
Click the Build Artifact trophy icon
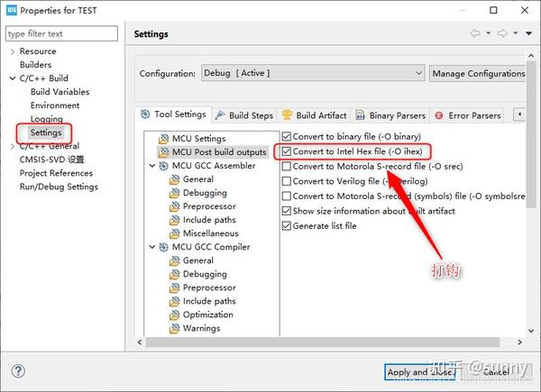287,115
